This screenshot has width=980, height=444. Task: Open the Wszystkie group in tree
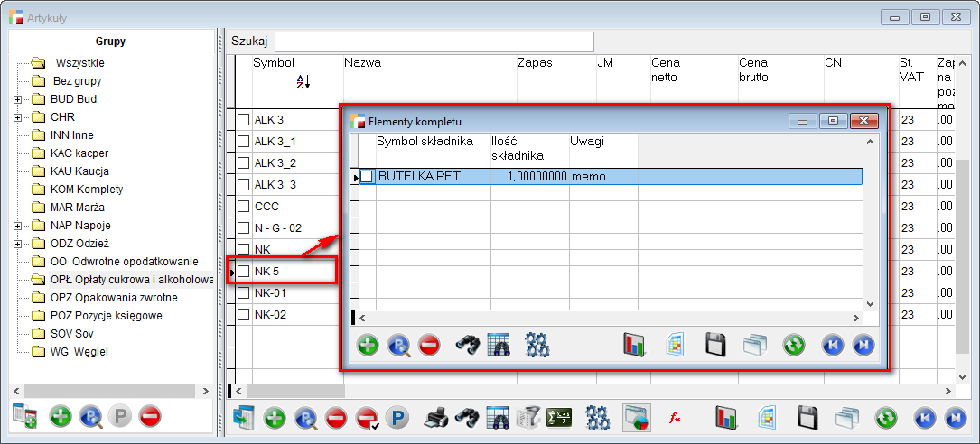[79, 63]
